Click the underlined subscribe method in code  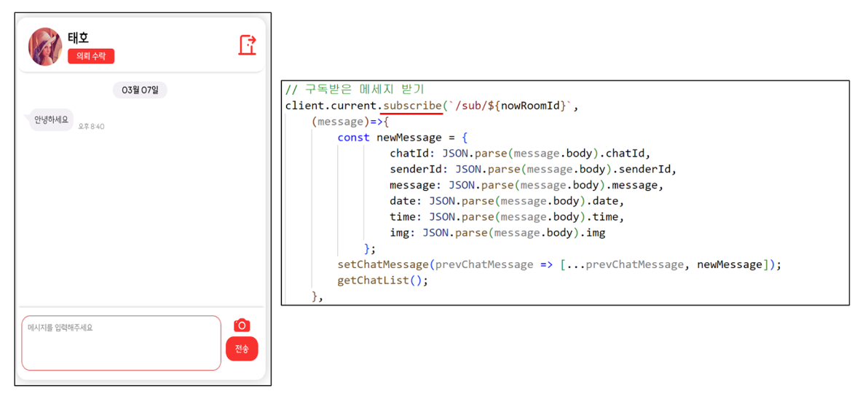click(x=412, y=105)
